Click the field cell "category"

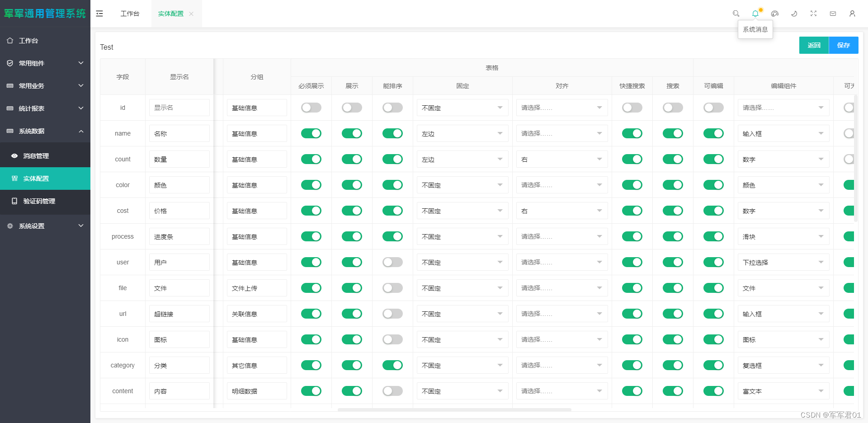(x=123, y=365)
